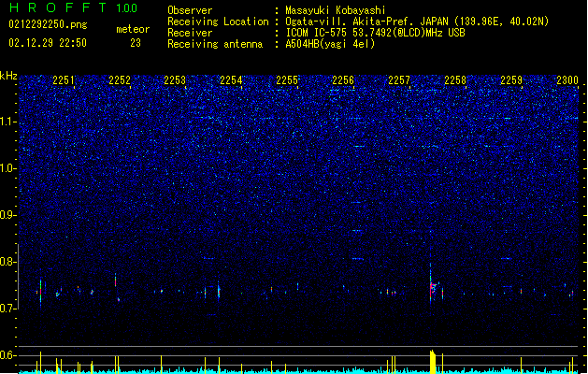Select the file name 0212292250.png
Screen dimensions: 588x374
click(x=48, y=24)
